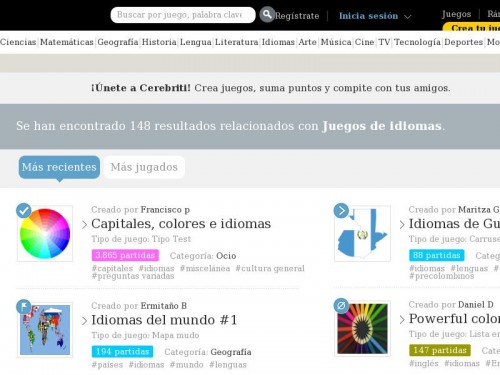
Task: Click the Regístrate link
Action: click(297, 16)
